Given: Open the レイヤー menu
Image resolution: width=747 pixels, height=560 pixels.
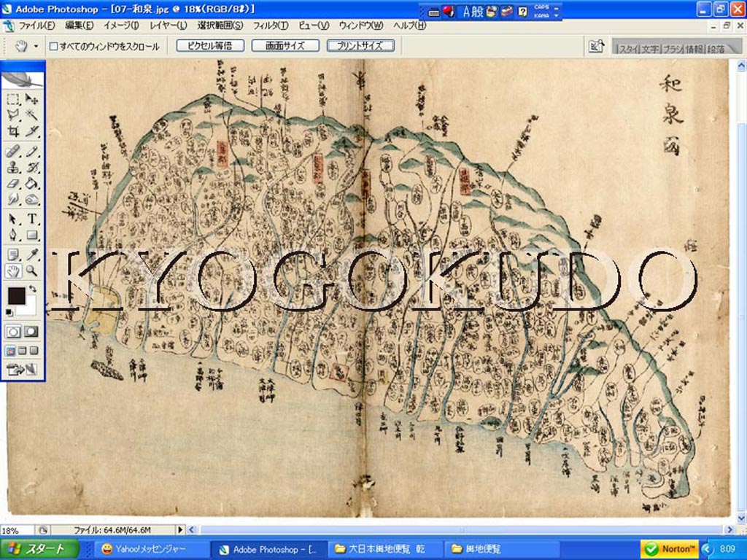Looking at the screenshot, I should coord(169,26).
